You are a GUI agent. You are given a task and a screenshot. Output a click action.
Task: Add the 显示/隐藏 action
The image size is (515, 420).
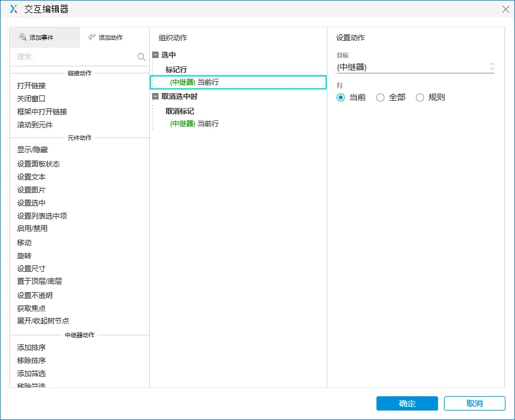click(33, 150)
